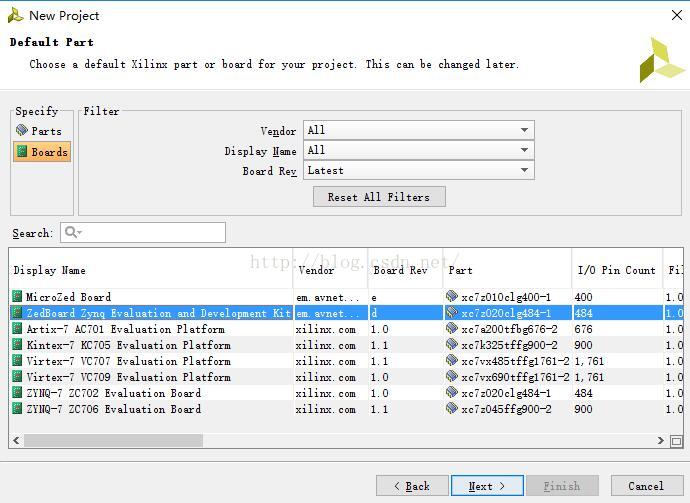Image resolution: width=690 pixels, height=503 pixels.
Task: Click chip icon beside xc7z045ffg900-2
Action: 452,408
